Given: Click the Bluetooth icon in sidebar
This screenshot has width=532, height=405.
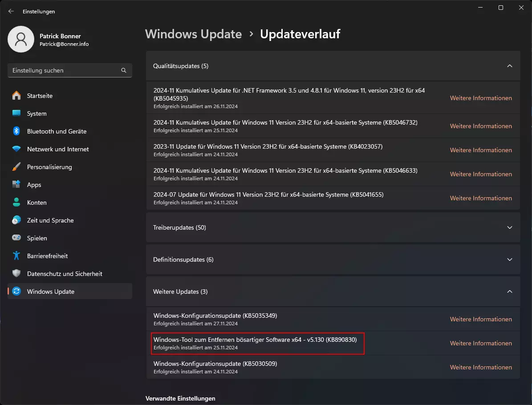Looking at the screenshot, I should coord(16,131).
